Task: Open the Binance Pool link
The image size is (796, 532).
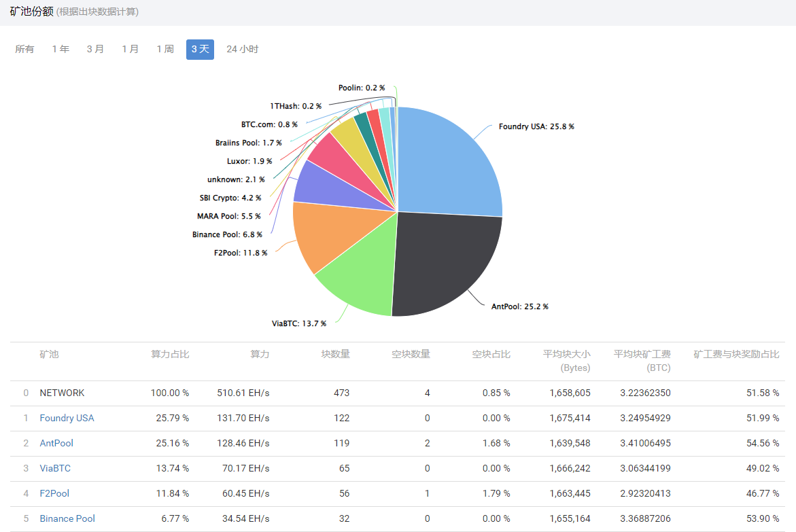Action: point(67,518)
